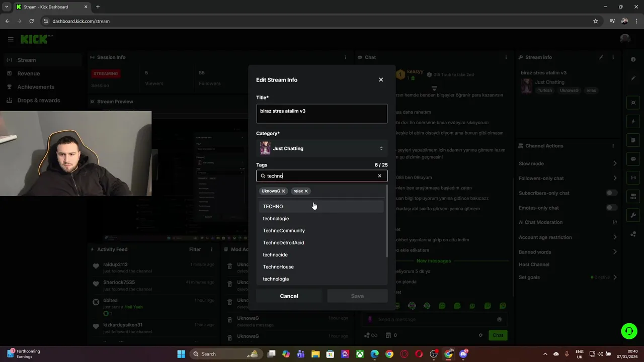Open Xbox app from taskbar
The image size is (644, 362).
coord(360,354)
